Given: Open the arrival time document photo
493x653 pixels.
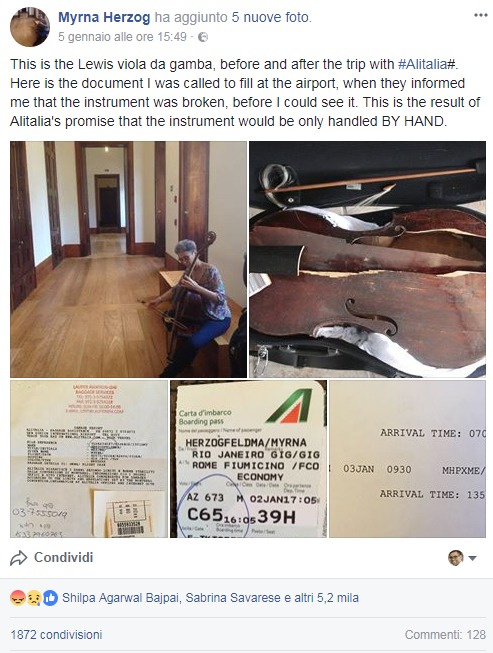Looking at the screenshot, I should [407, 459].
